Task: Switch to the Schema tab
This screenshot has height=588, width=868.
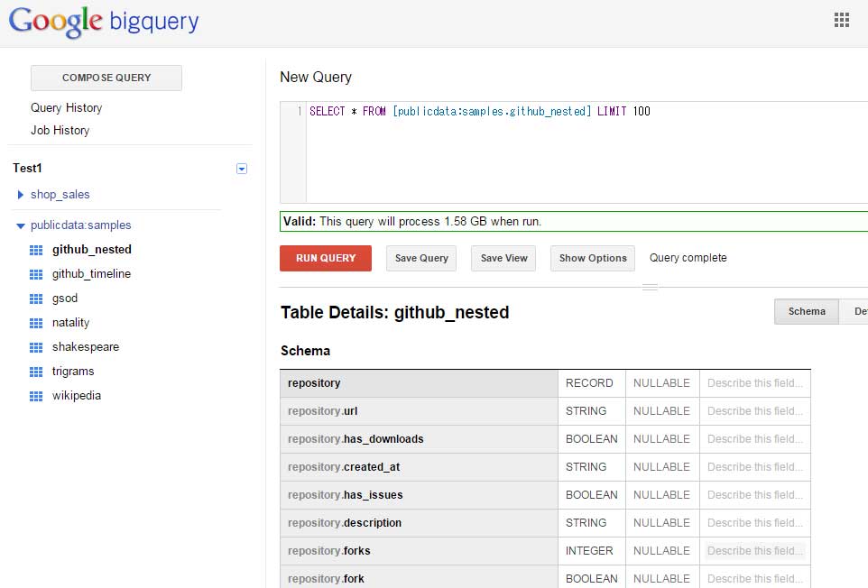Action: click(x=806, y=311)
